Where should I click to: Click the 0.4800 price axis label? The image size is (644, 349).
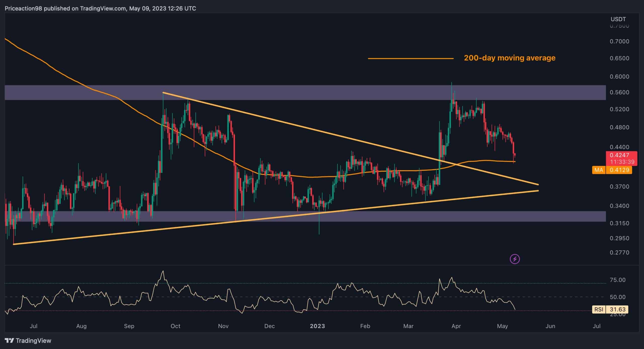point(619,127)
